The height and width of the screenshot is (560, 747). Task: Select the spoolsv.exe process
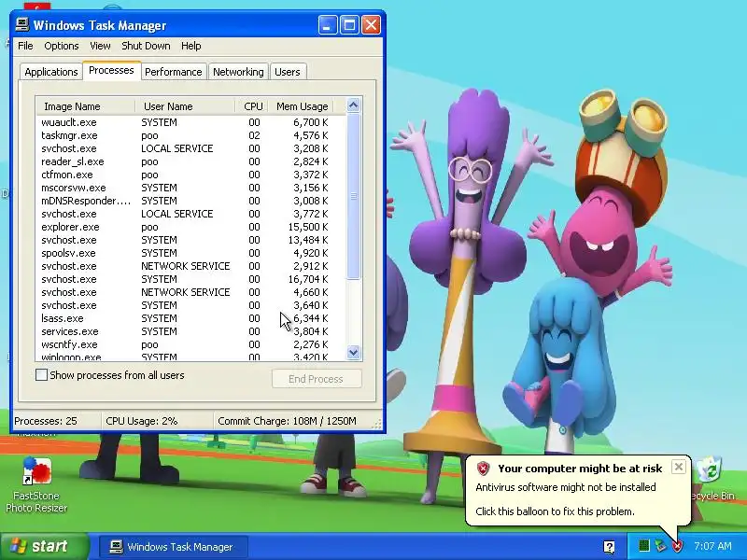point(190,253)
